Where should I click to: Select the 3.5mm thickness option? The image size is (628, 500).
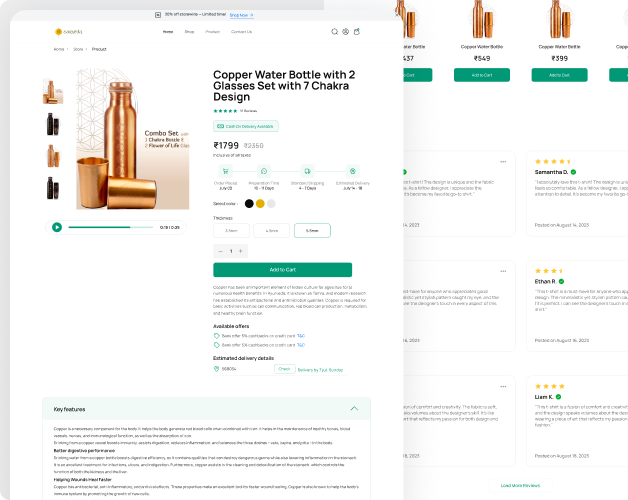pos(231,230)
